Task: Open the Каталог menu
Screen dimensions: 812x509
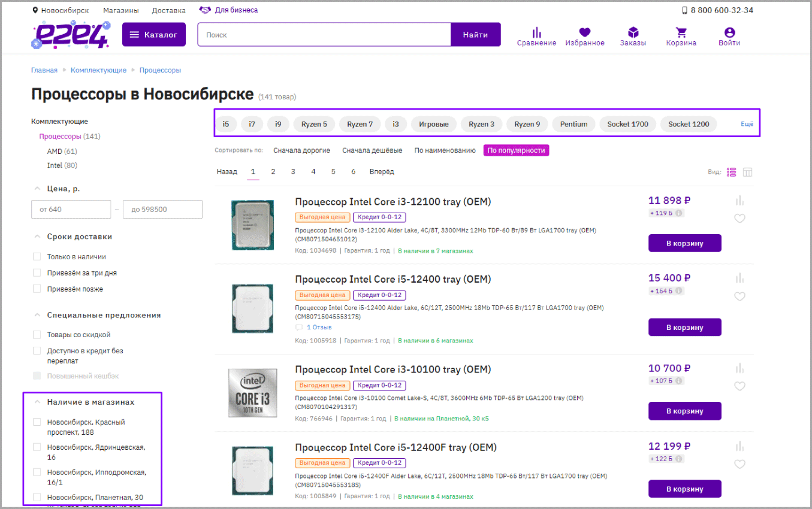Action: (154, 35)
